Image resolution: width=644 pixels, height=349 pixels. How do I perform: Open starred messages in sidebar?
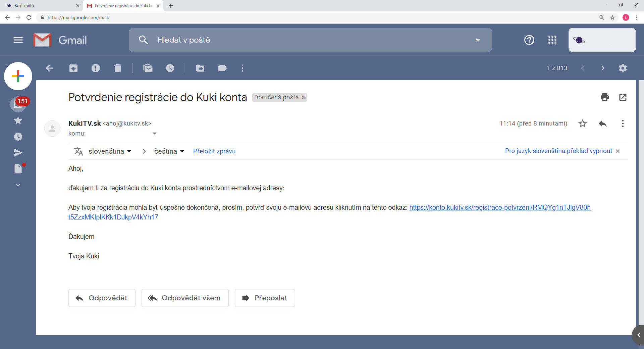[x=18, y=120]
